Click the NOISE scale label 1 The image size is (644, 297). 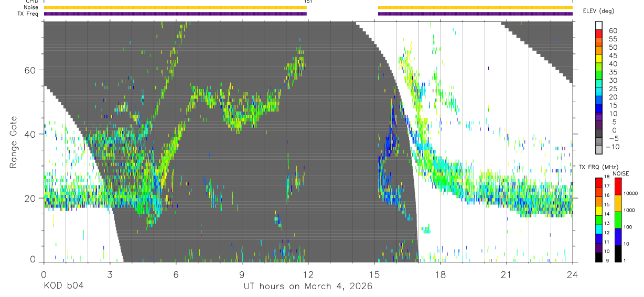[x=625, y=261]
